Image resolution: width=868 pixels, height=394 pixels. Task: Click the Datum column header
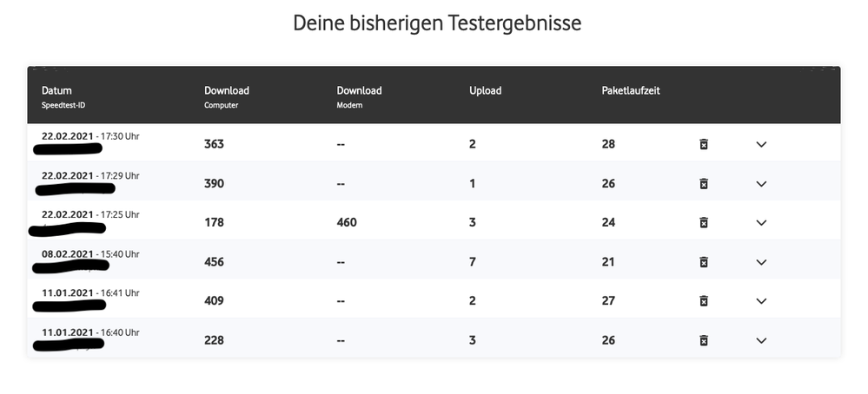[x=56, y=90]
